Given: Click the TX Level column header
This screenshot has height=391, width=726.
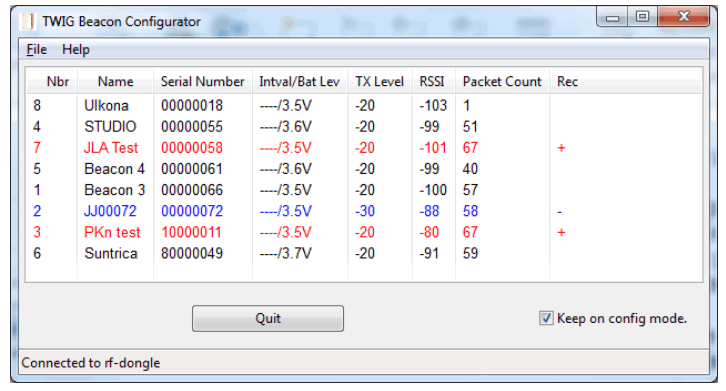Looking at the screenshot, I should tap(380, 82).
